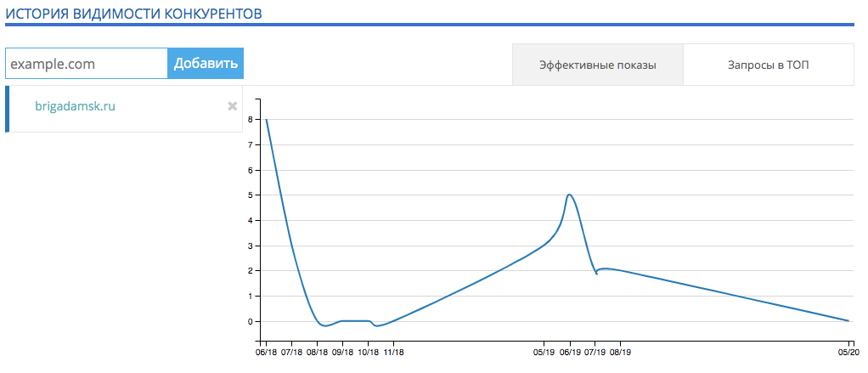Click the chart line peak at value 5
The height and width of the screenshot is (373, 868).
click(x=569, y=195)
